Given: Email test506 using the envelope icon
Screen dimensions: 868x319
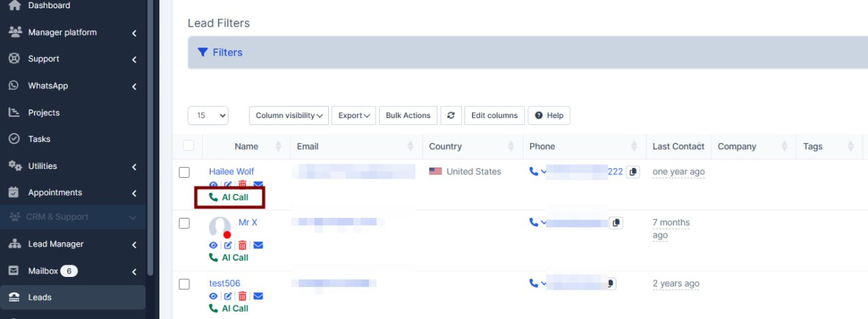Looking at the screenshot, I should [258, 296].
